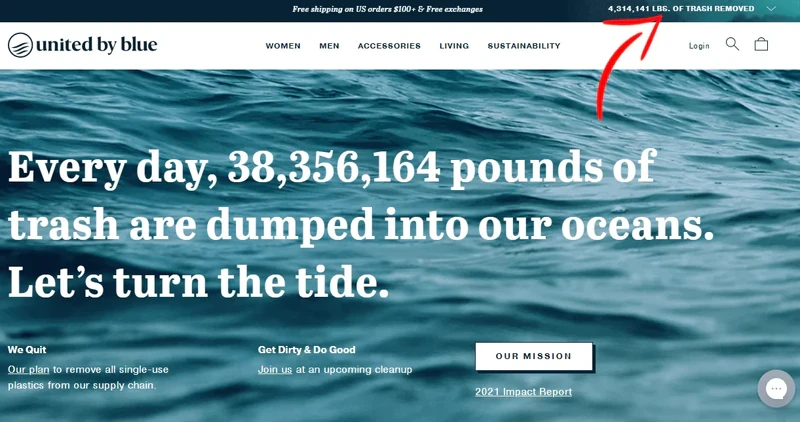Click the united by blue wordmark
The image size is (800, 422).
click(96, 45)
